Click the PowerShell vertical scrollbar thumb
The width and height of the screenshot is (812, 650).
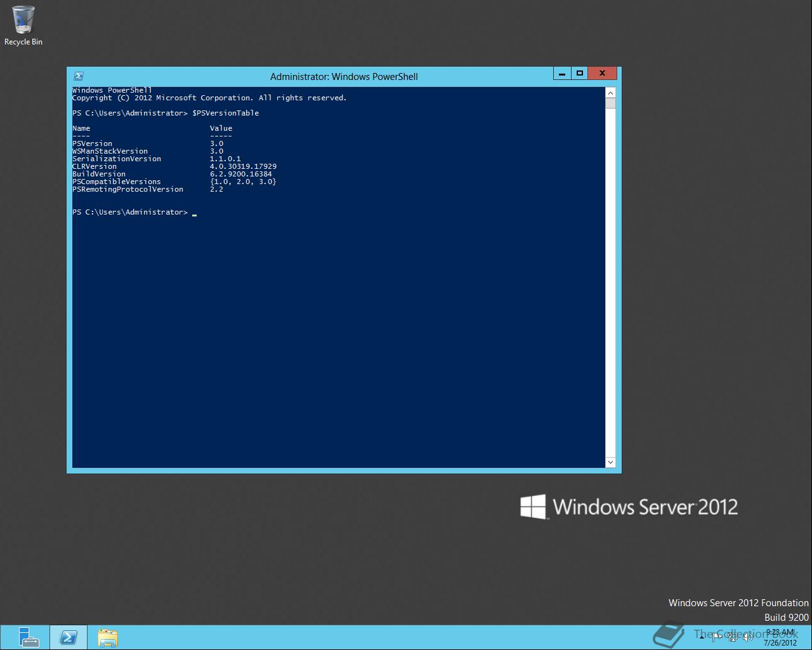(x=610, y=103)
